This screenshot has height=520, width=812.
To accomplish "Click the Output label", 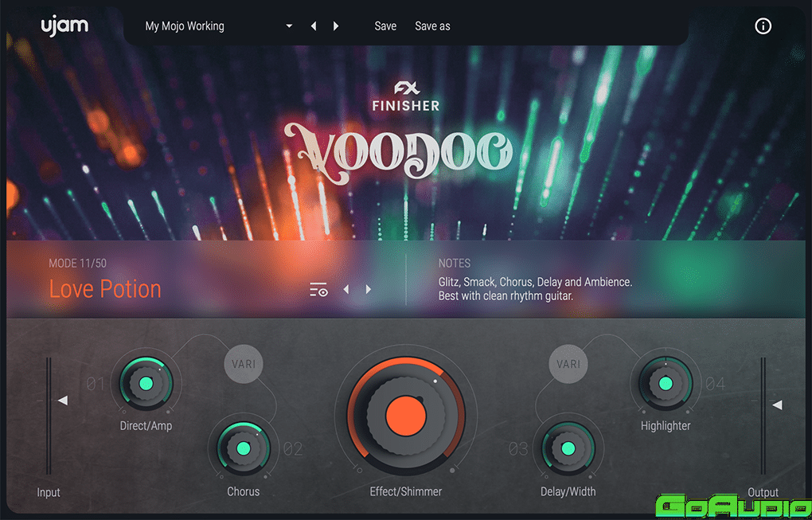I will coord(763,492).
